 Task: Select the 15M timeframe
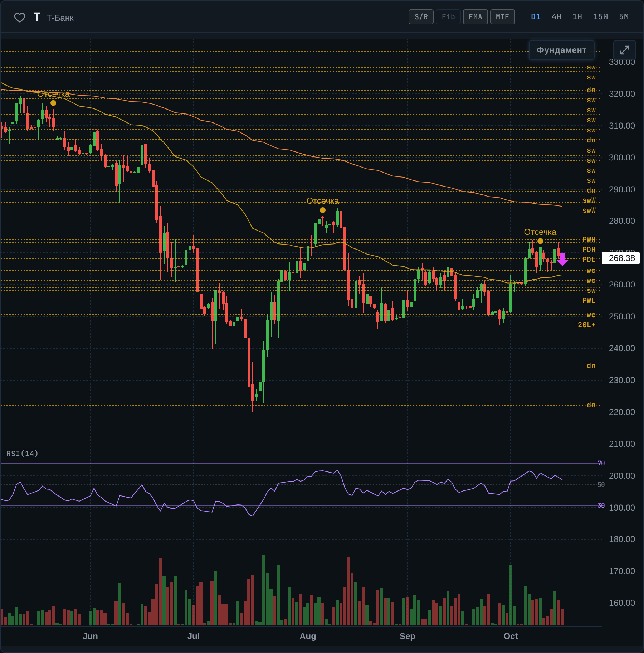pyautogui.click(x=600, y=17)
